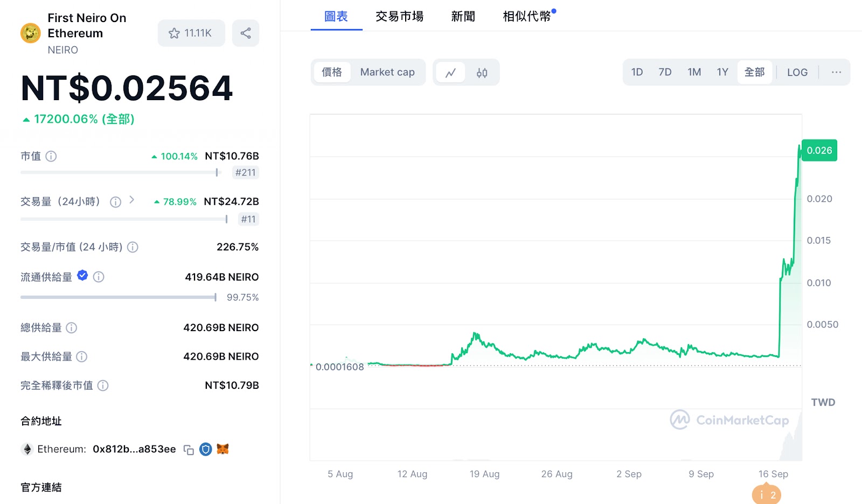Add NEIRO to watchlist via star button
Screen dimensions: 862x504
click(191, 33)
